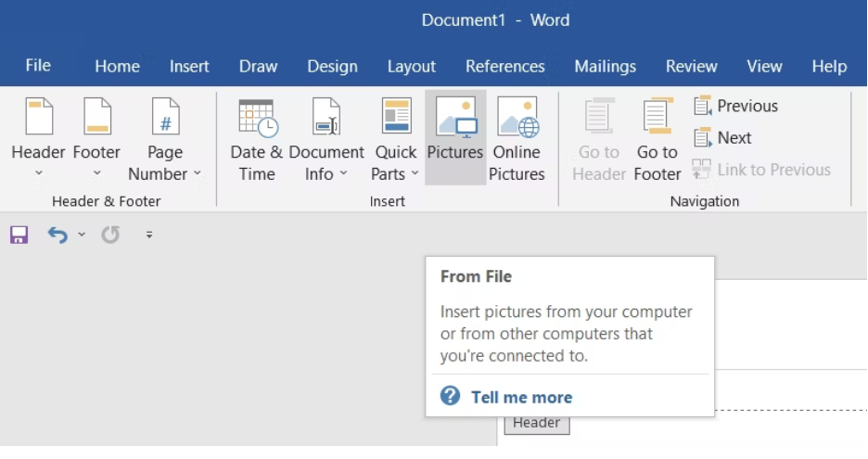
Task: Jump to Previous header section
Action: (735, 106)
